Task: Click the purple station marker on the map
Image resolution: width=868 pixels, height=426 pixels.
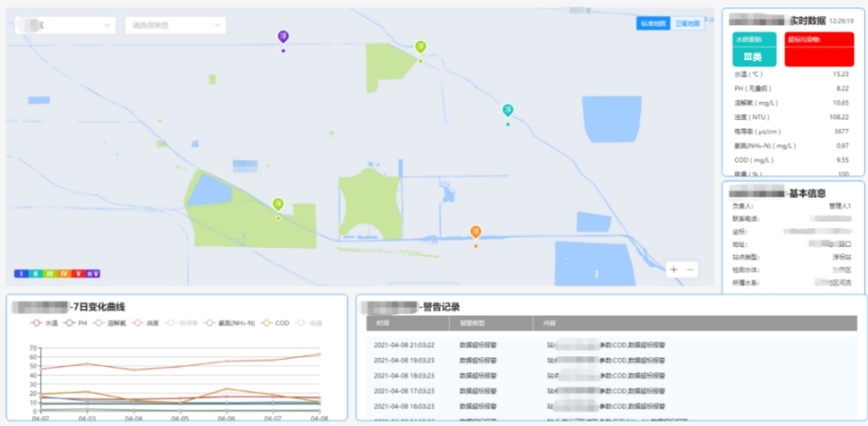Action: point(283,37)
